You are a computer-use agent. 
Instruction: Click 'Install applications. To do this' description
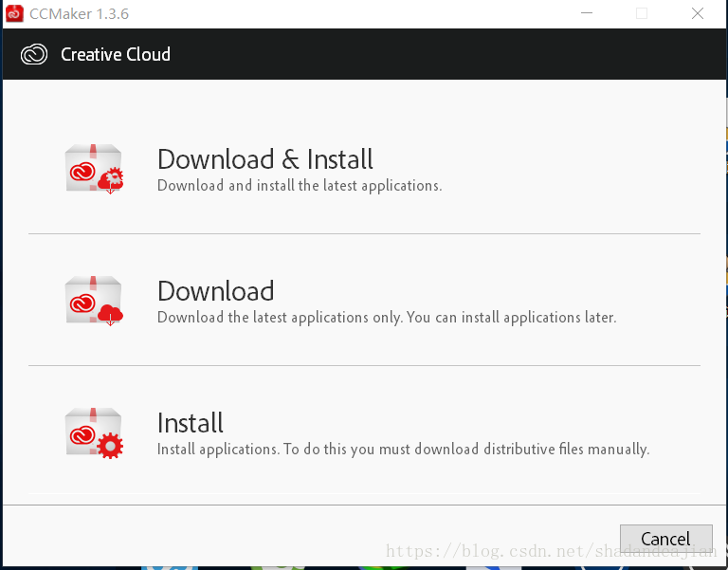(403, 450)
